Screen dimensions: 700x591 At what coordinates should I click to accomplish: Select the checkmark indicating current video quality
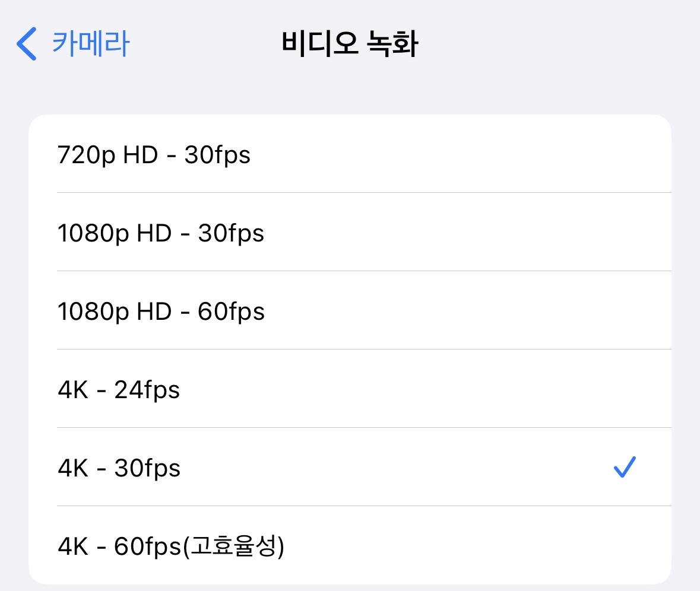(624, 468)
